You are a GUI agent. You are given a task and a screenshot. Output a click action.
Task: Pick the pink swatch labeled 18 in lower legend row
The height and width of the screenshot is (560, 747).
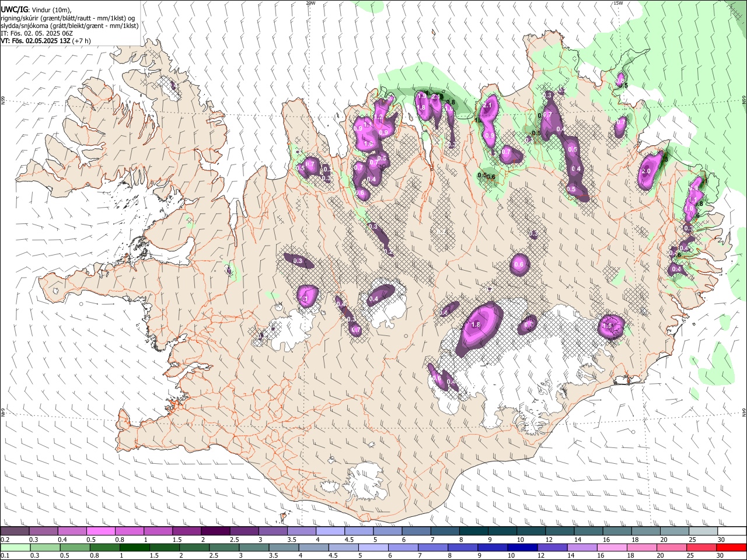pos(642,547)
